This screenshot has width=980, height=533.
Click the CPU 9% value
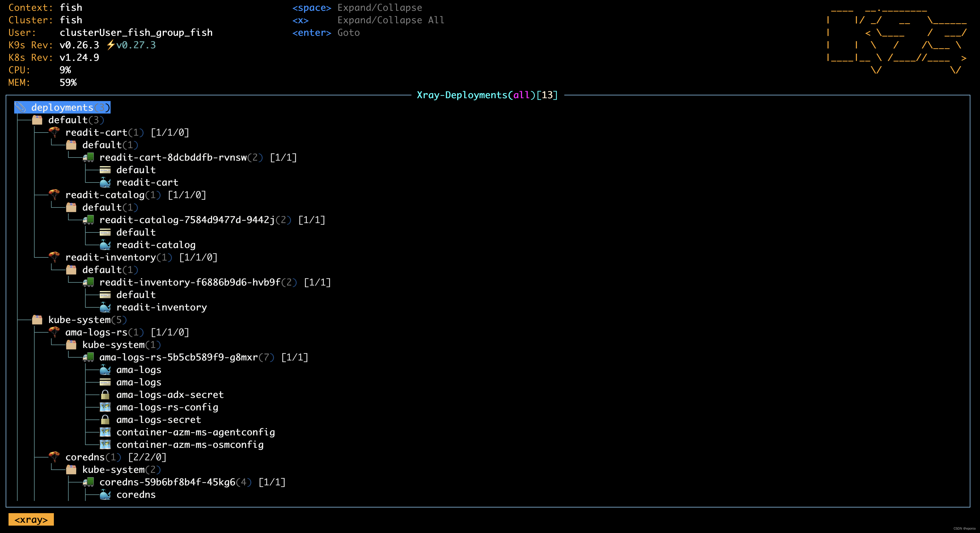(x=65, y=70)
